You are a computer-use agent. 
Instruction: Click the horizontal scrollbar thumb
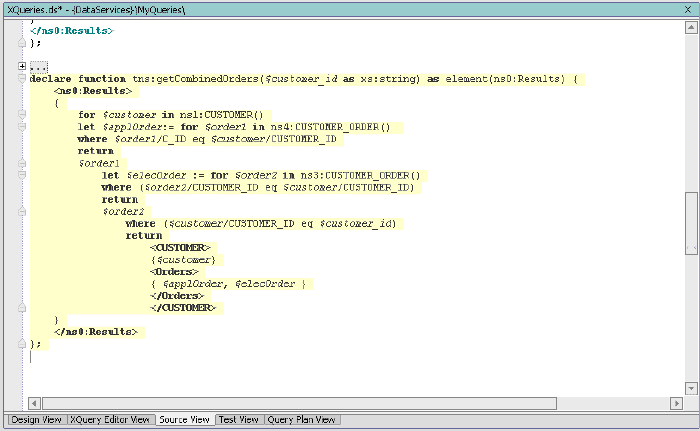tap(300, 403)
